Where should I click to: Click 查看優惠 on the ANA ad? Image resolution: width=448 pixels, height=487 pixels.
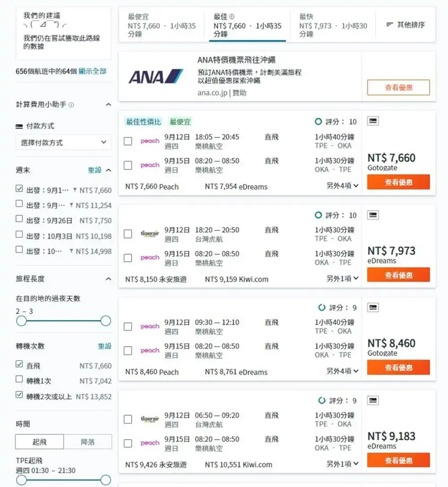click(398, 87)
